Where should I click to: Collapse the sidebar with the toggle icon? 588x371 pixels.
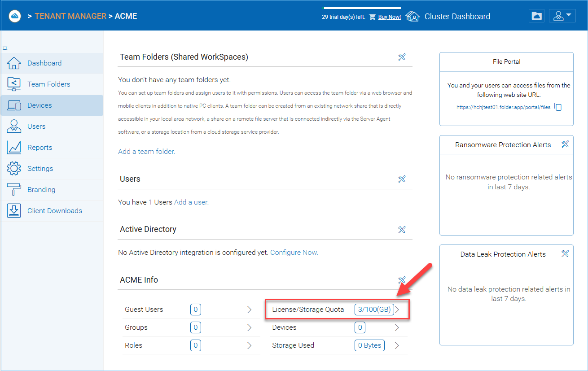point(5,48)
